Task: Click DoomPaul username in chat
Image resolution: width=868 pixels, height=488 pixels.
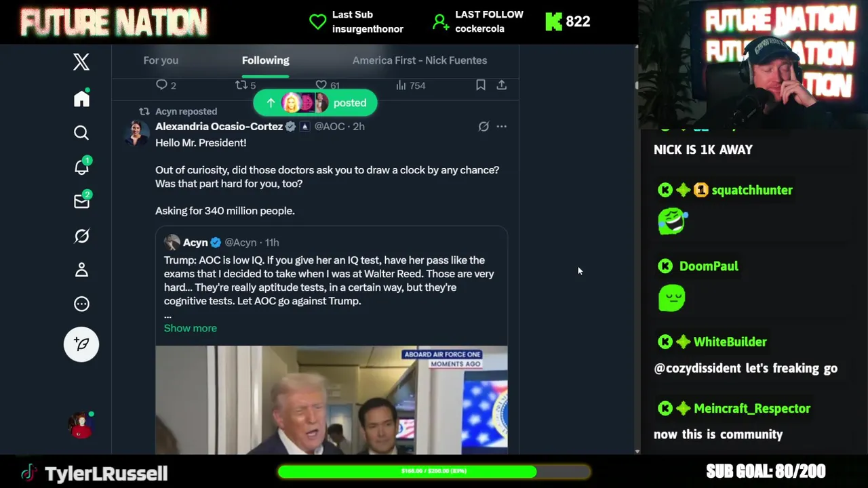Action: click(x=709, y=266)
